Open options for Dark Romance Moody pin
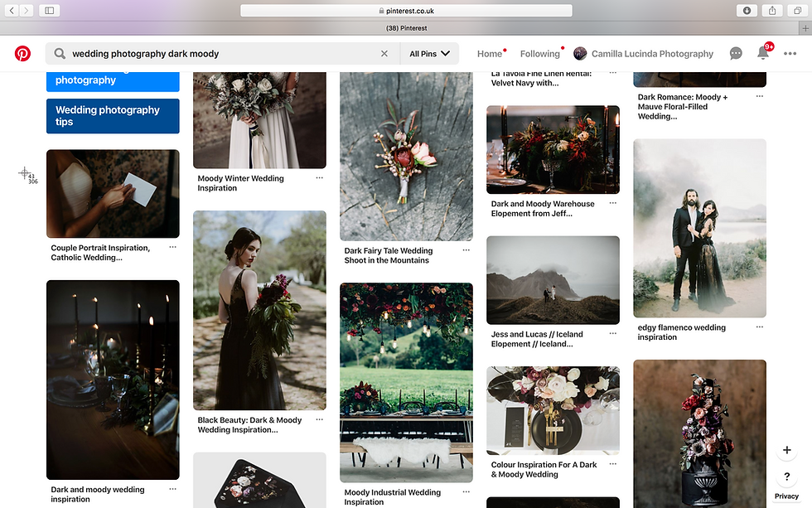Image resolution: width=812 pixels, height=508 pixels. pyautogui.click(x=760, y=96)
